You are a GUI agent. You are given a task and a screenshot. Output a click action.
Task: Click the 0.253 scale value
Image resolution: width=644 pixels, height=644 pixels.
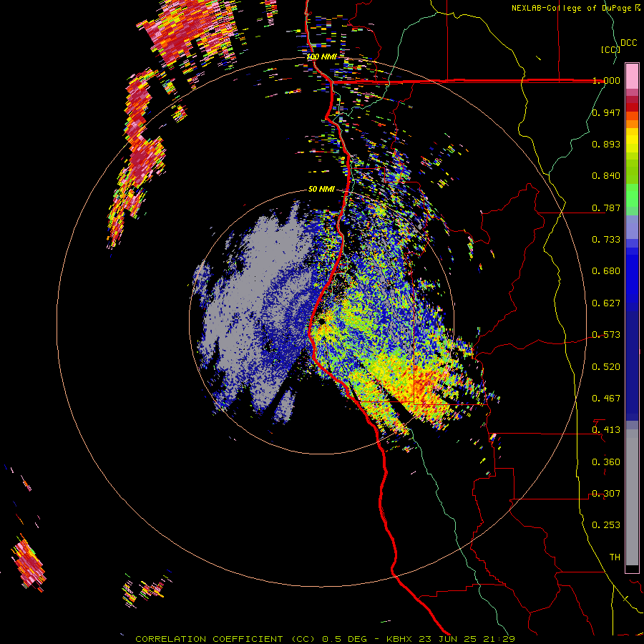pyautogui.click(x=606, y=525)
